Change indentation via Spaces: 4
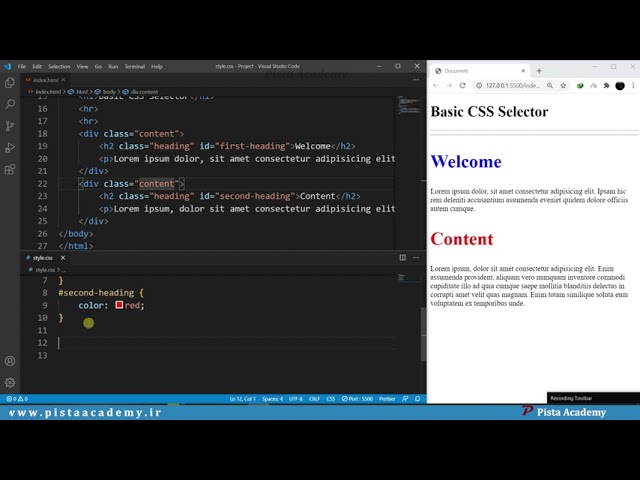Viewport: 640px width, 480px height. pos(272,399)
